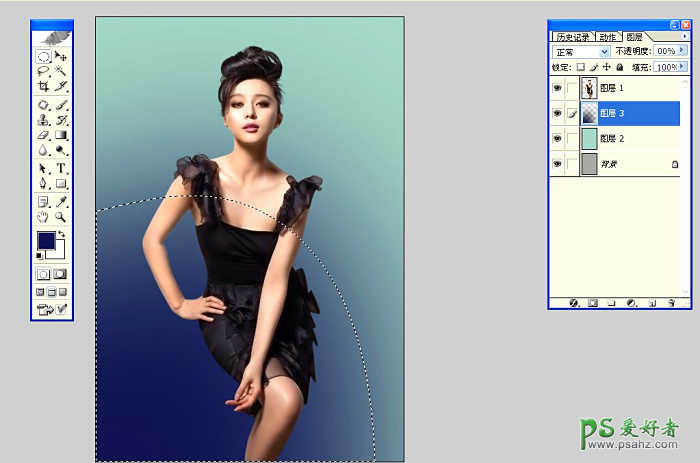Activate the Hand tool
Screen dimensions: 700x463
[x=43, y=215]
